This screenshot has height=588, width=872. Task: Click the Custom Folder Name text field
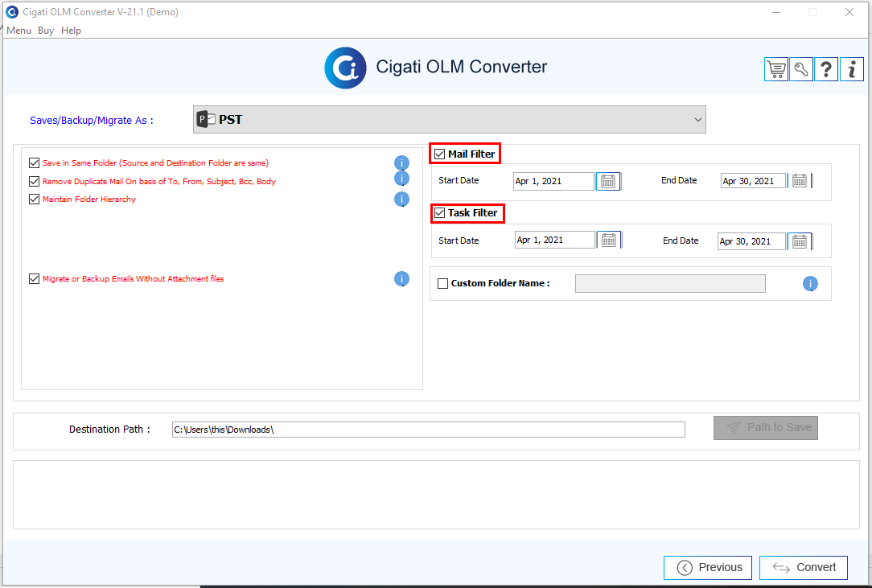click(x=670, y=284)
